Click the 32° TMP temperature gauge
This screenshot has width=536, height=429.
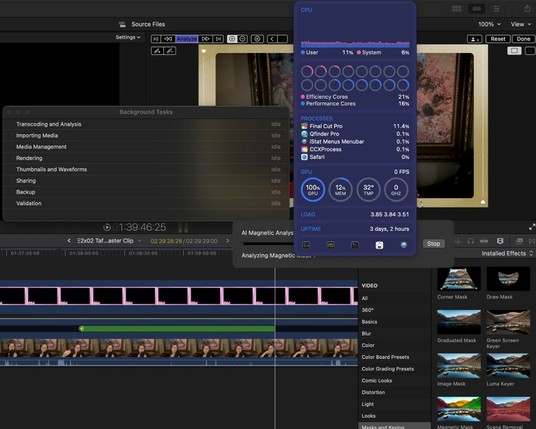(x=368, y=189)
